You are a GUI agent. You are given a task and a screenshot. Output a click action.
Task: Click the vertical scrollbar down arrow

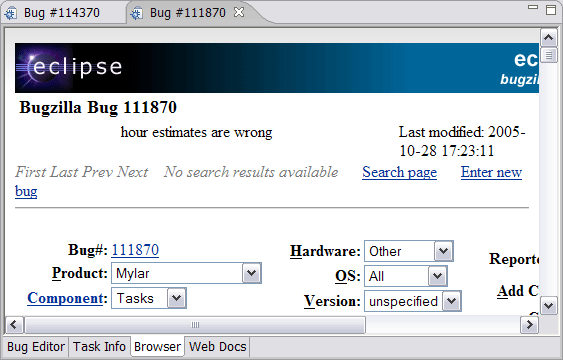pos(548,306)
